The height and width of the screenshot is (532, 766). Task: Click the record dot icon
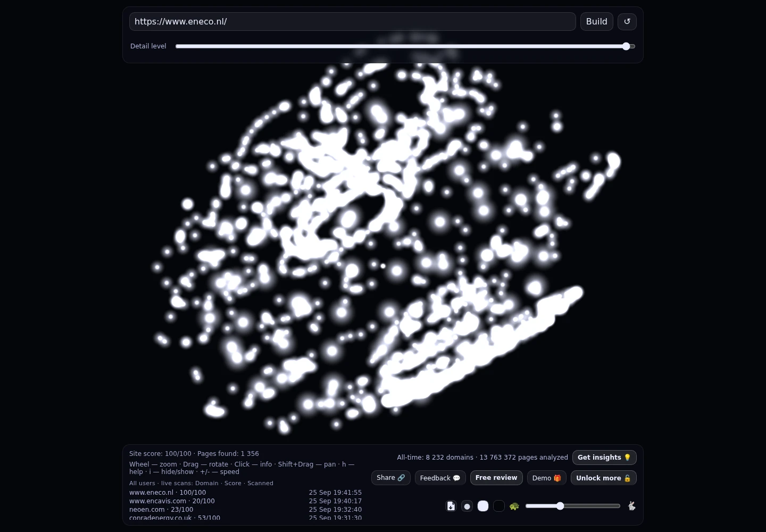467,506
